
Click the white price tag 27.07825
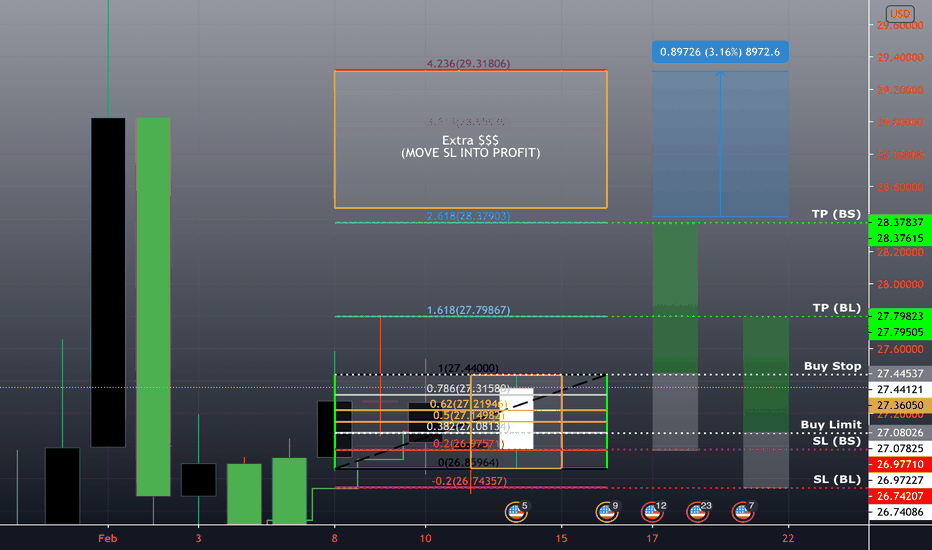coord(900,448)
